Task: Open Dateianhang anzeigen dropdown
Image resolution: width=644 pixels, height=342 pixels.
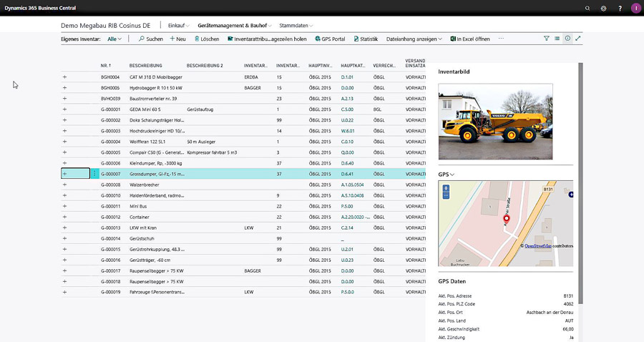Action: point(414,39)
